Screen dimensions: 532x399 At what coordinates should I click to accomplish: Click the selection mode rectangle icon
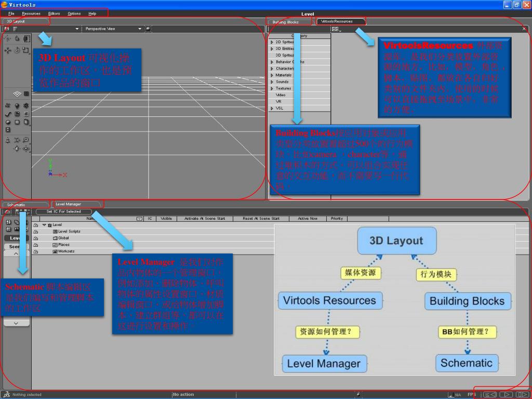[26, 38]
